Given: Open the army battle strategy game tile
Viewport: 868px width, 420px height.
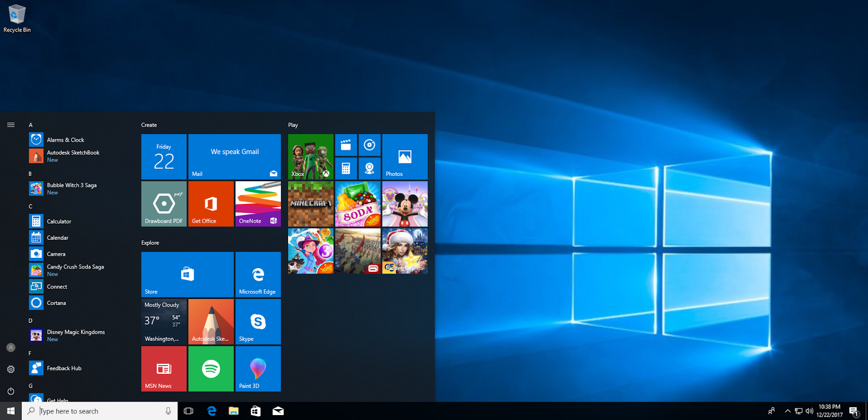Looking at the screenshot, I should pos(358,251).
